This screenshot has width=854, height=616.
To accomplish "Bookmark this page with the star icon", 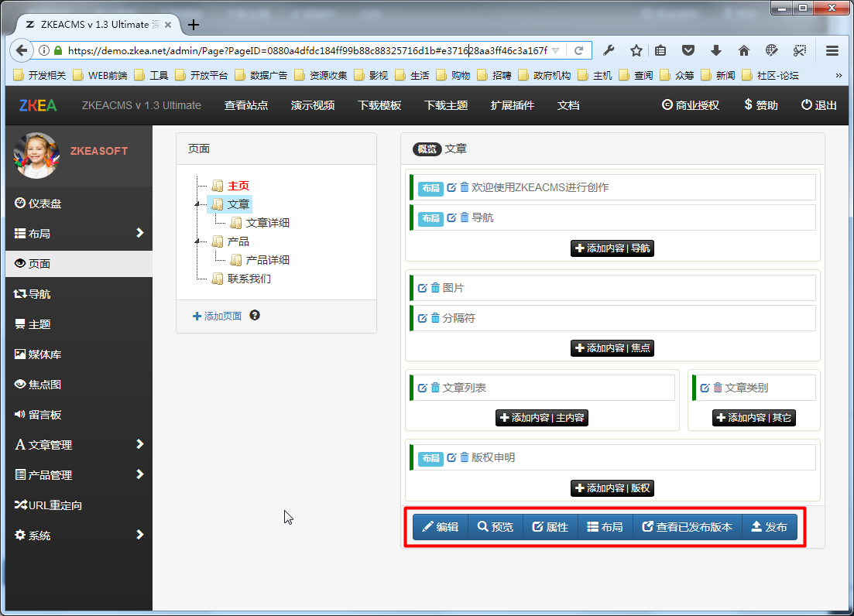I will click(636, 50).
